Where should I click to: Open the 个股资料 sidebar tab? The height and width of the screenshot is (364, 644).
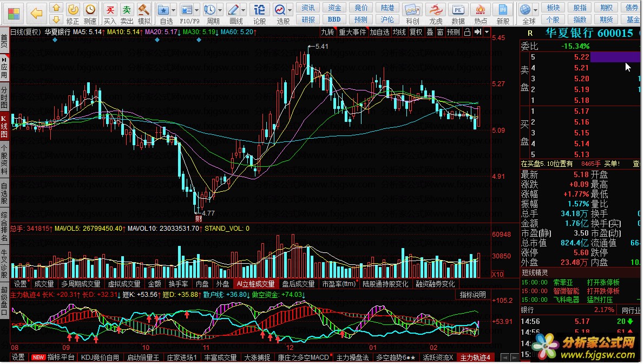click(4, 160)
